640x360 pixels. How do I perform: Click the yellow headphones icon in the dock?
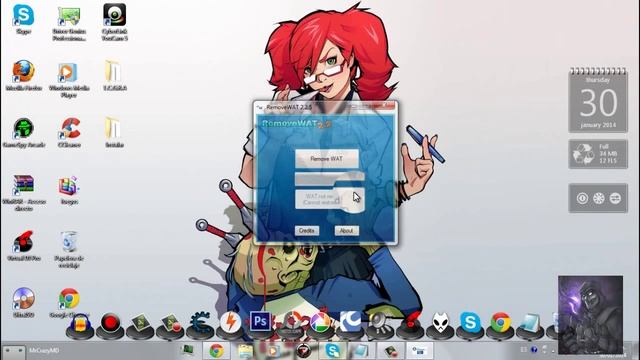pos(80,325)
